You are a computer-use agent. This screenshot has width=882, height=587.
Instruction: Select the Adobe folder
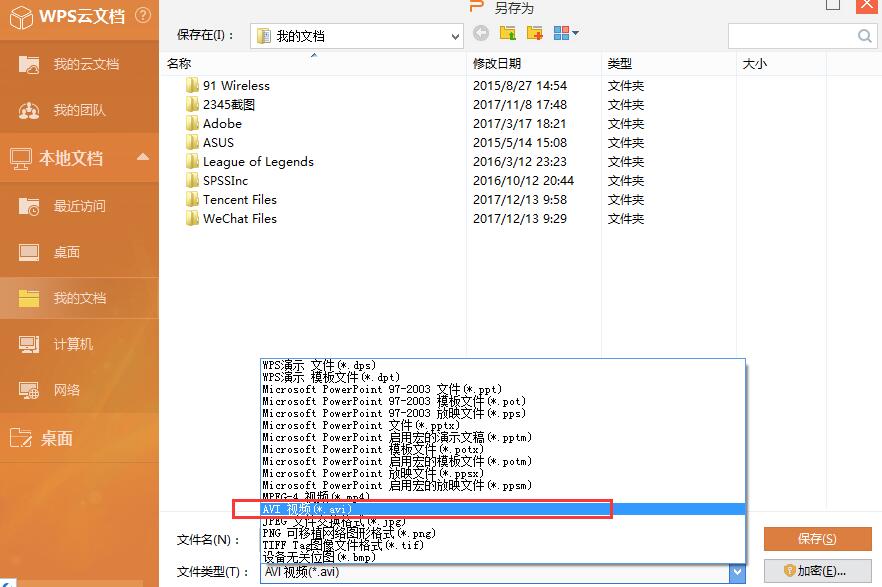pos(222,124)
